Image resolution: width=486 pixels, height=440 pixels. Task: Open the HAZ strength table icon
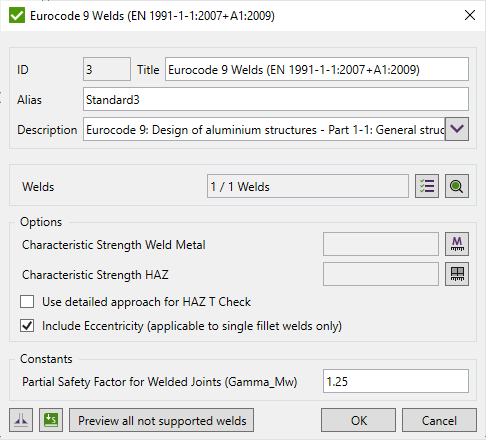point(457,274)
